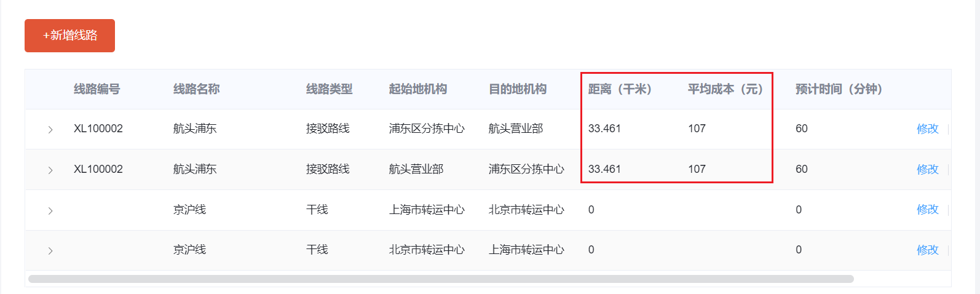Click the horizontal table scrollbar
The image size is (980, 294).
[441, 279]
